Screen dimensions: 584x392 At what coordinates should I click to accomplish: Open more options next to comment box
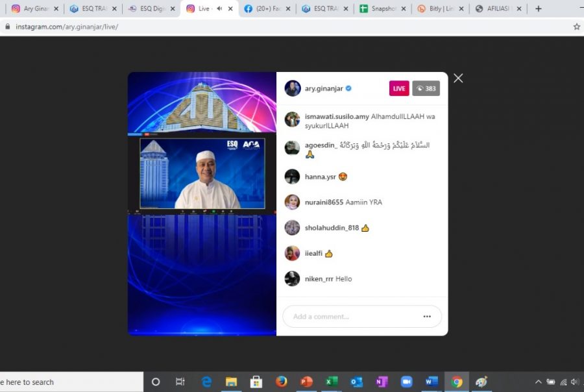pyautogui.click(x=427, y=317)
